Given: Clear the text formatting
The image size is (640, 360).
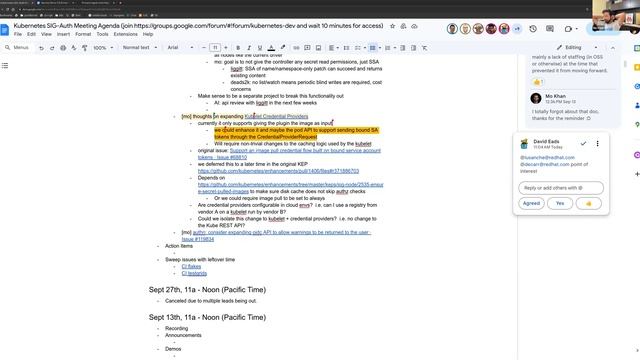Looking at the screenshot, I should (424, 48).
